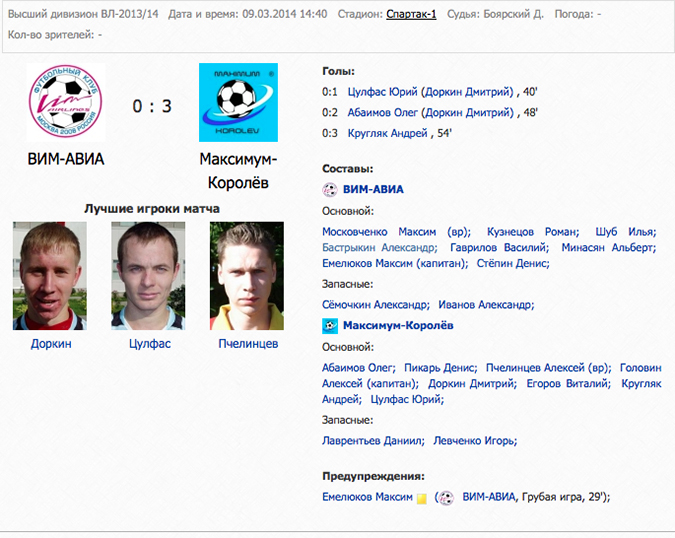Click the ВИМ-АВИА club logo
Screen dimensions: 675x538
(66, 102)
